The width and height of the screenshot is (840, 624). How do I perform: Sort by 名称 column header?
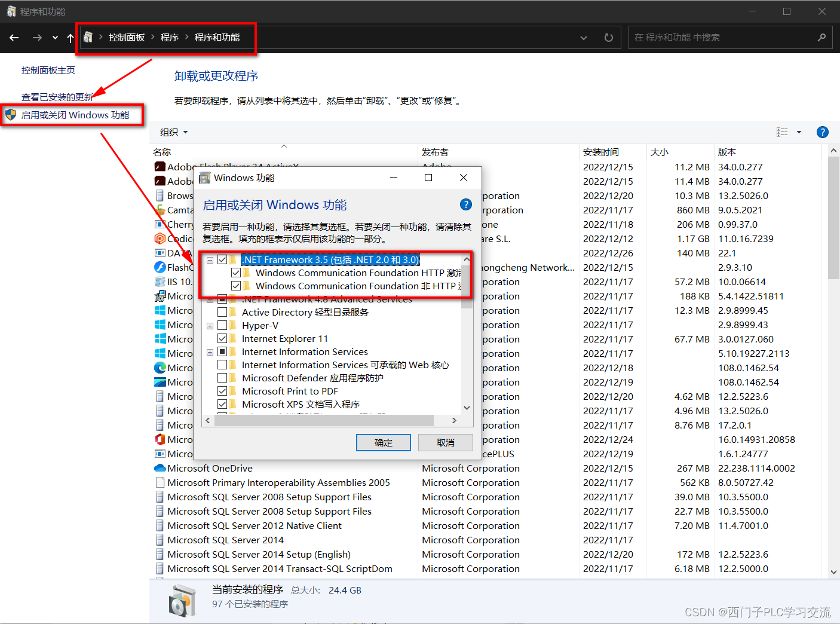coord(284,152)
